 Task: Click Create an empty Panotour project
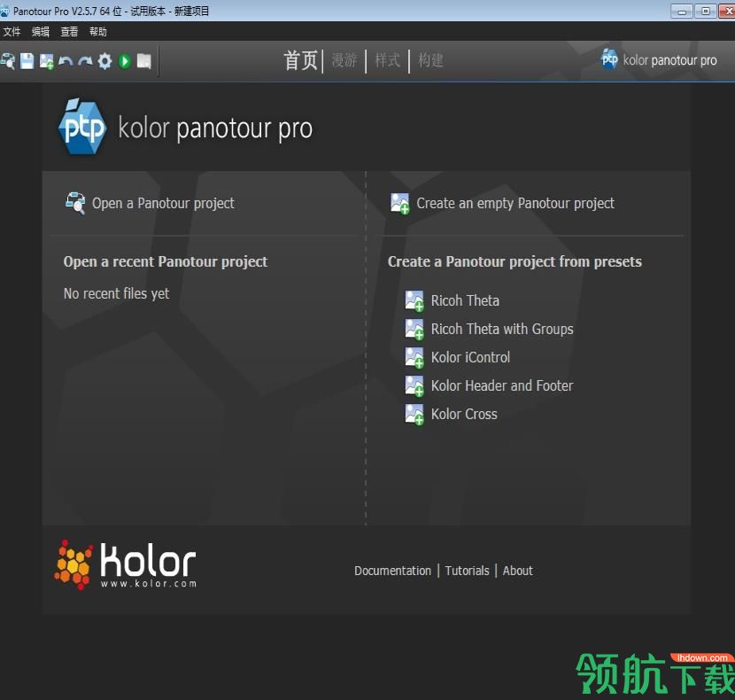click(x=515, y=203)
